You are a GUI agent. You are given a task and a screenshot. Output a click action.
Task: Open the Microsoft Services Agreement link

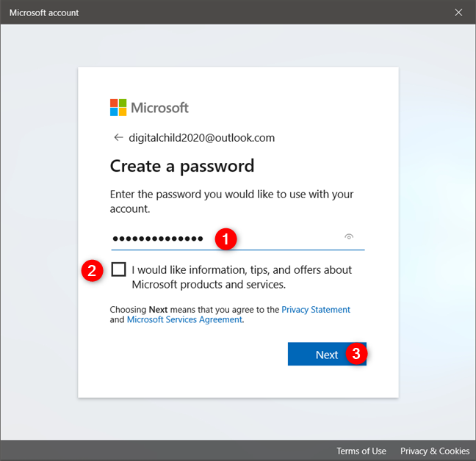[x=184, y=319]
